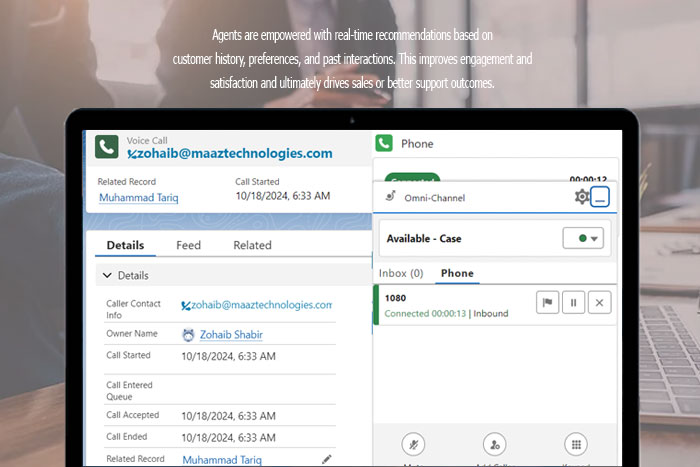Click the Connected 00:00:13 status text
The width and height of the screenshot is (700, 467).
pos(425,313)
